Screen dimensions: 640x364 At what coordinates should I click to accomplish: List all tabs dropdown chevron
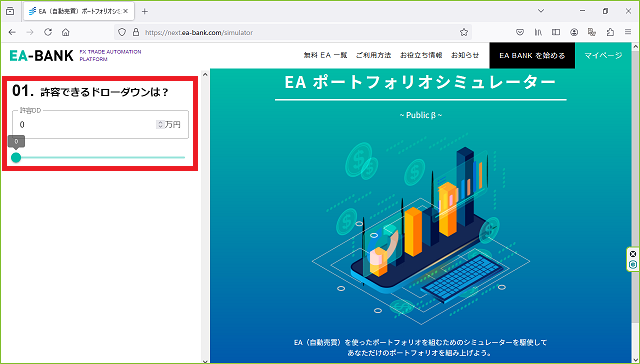click(x=541, y=11)
